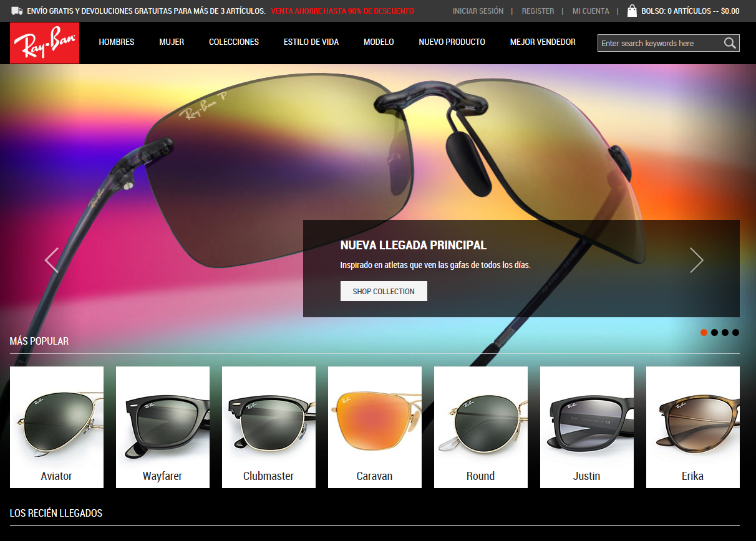Open the ESTILO DE VIDA menu
Viewport: 756px width, 541px height.
(x=311, y=42)
